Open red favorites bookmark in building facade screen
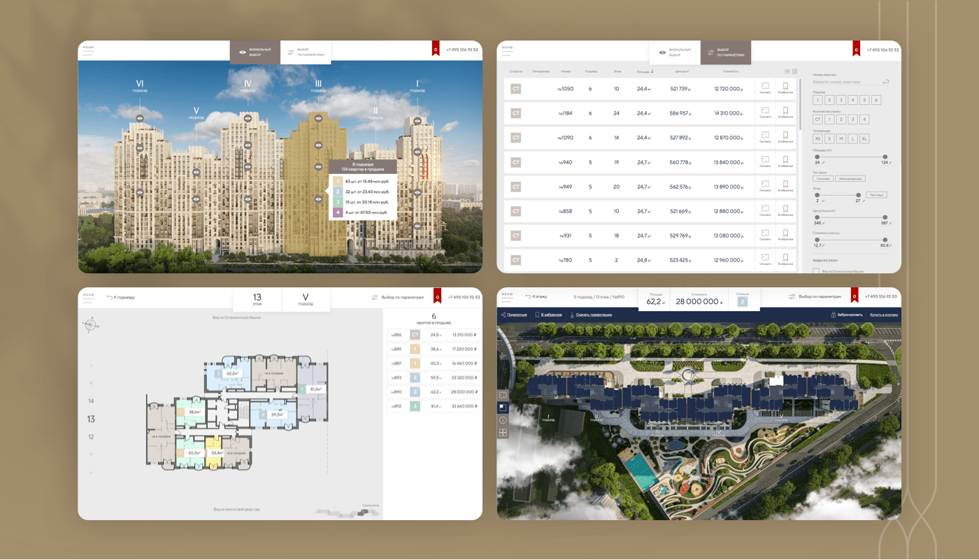The image size is (979, 560). tap(436, 49)
